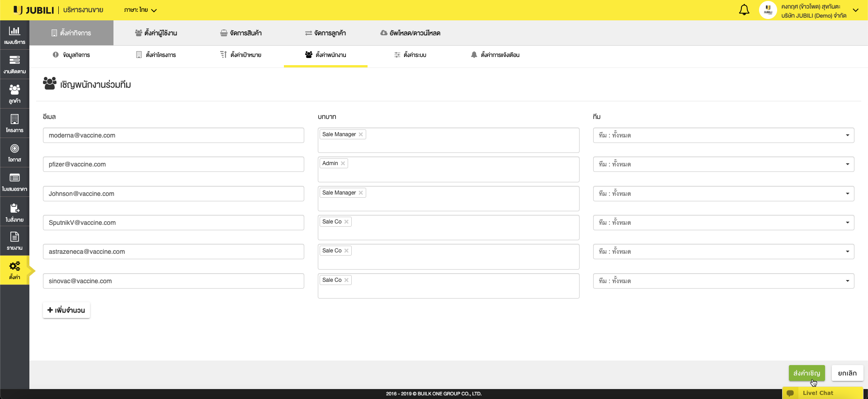Open the language selector dropdown

(141, 10)
